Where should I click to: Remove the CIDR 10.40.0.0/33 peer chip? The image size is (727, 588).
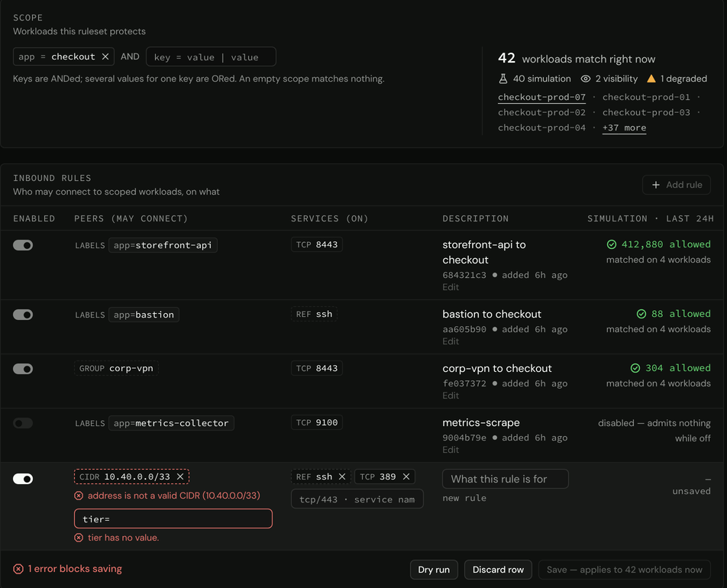coord(180,477)
